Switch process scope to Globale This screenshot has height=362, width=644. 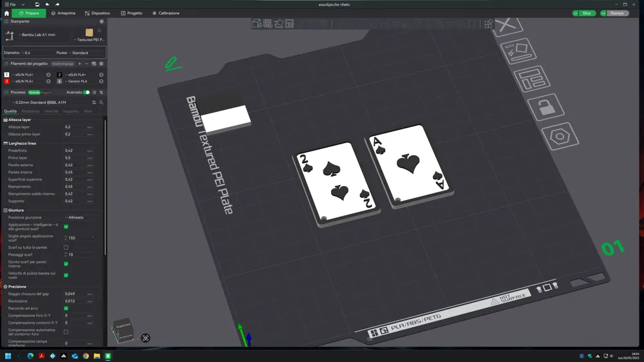[34, 93]
